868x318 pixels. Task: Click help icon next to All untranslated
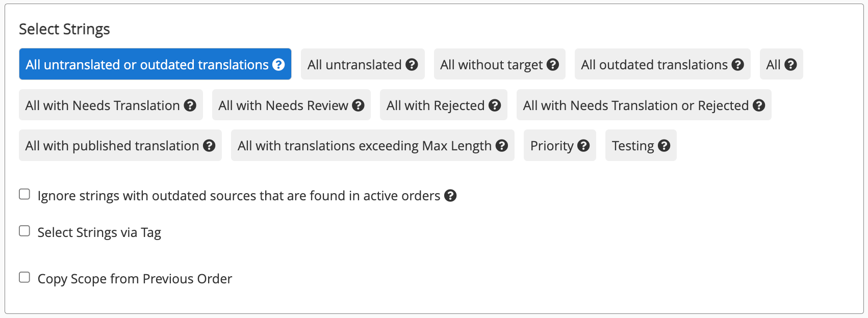click(x=412, y=65)
